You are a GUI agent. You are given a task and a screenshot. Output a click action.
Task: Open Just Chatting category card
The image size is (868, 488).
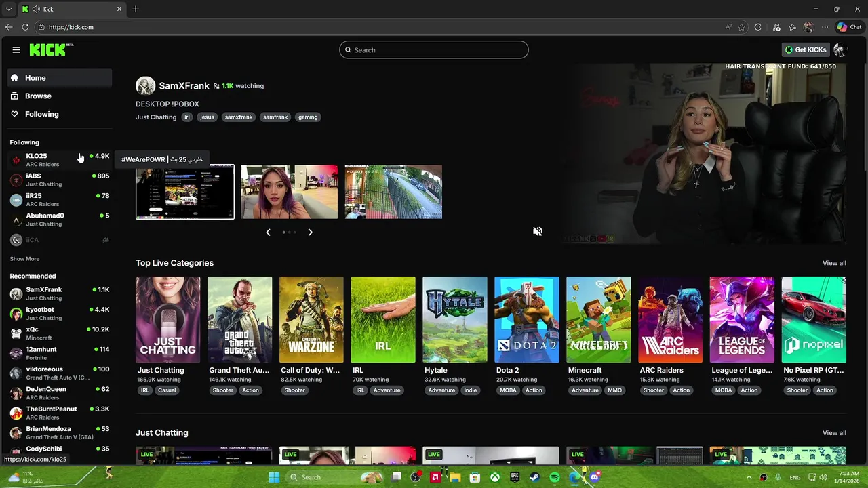(167, 320)
